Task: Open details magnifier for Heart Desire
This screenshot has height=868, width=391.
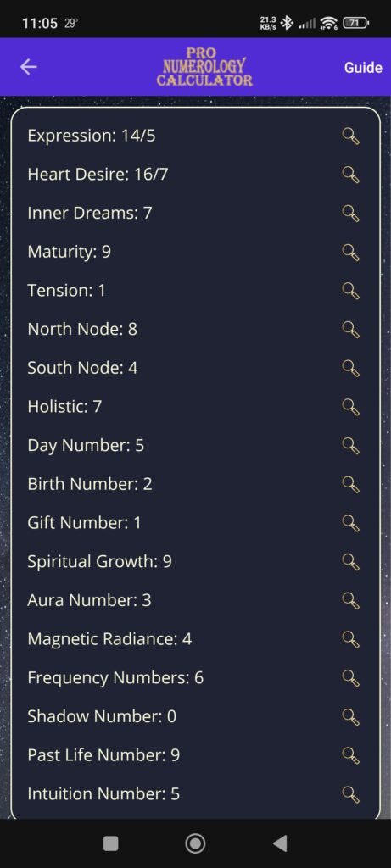Action: (351, 175)
